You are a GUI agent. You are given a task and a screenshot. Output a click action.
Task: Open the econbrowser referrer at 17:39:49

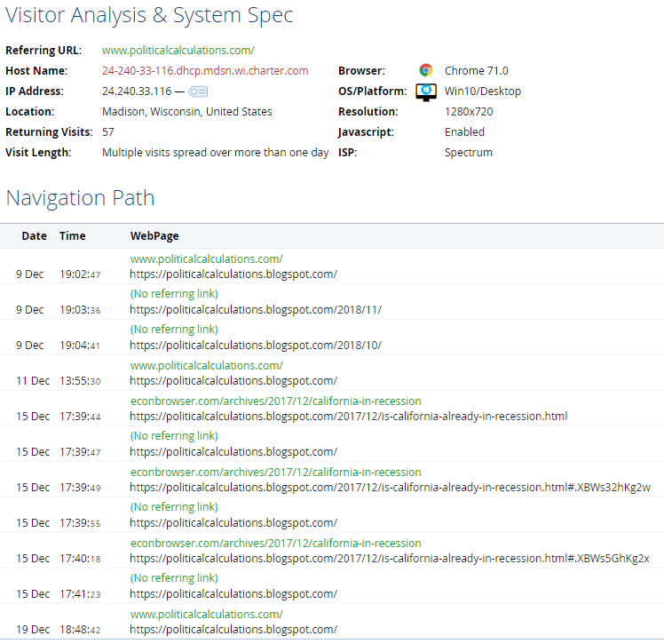[276, 473]
